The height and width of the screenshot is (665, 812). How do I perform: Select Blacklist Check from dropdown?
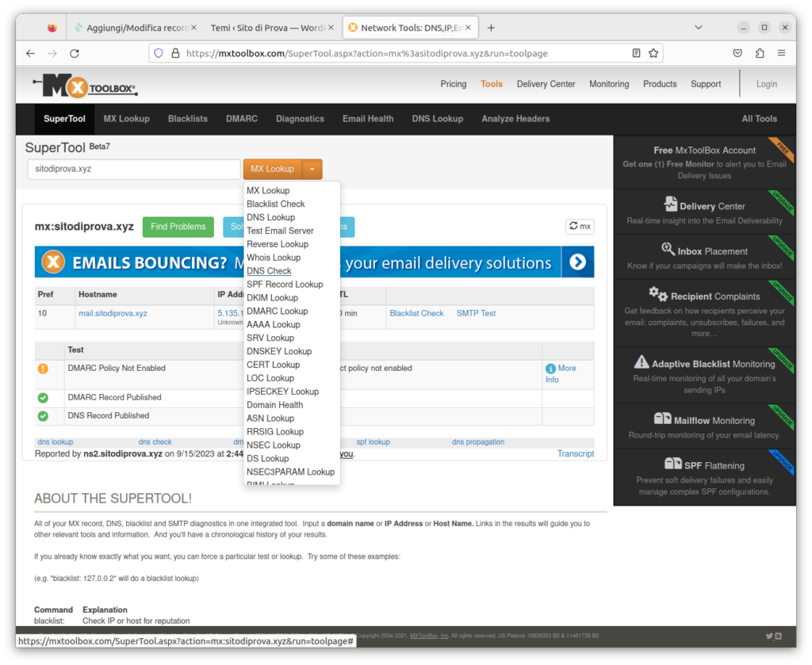275,204
